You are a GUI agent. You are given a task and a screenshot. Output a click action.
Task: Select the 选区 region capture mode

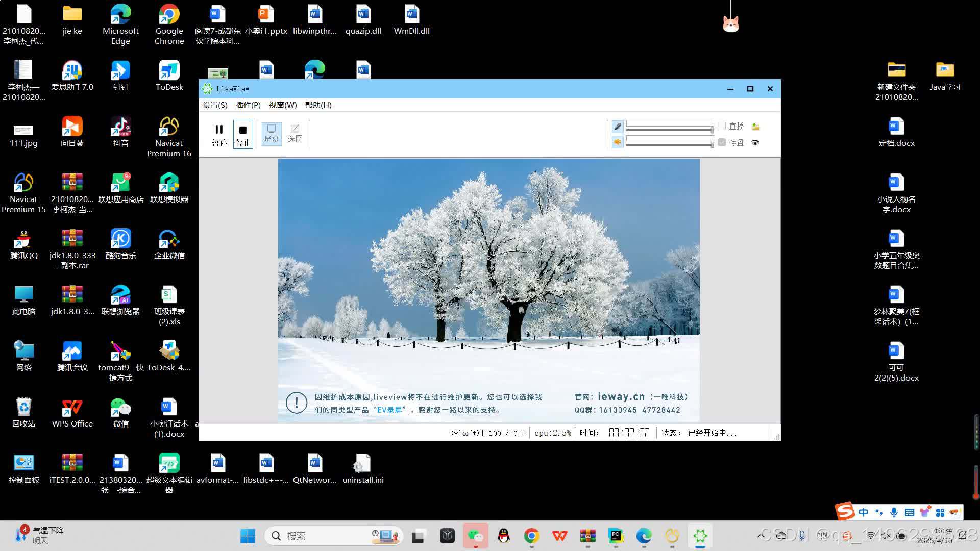(x=295, y=134)
